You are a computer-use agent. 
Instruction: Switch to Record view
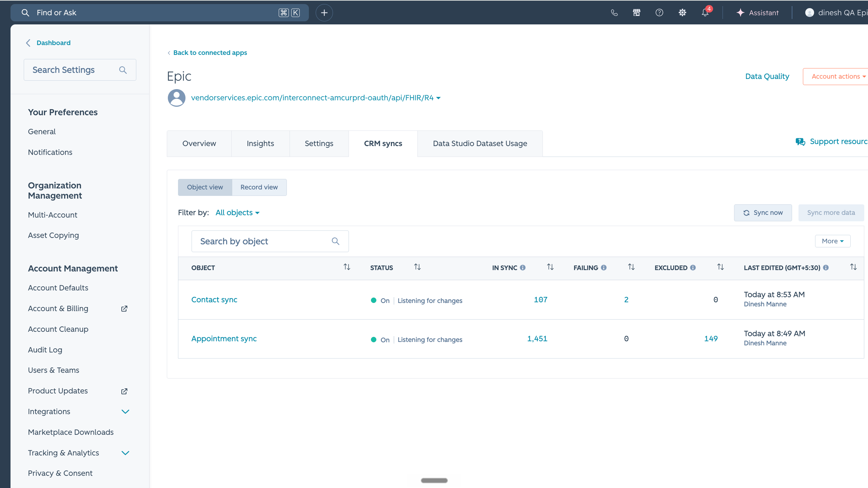(x=259, y=187)
